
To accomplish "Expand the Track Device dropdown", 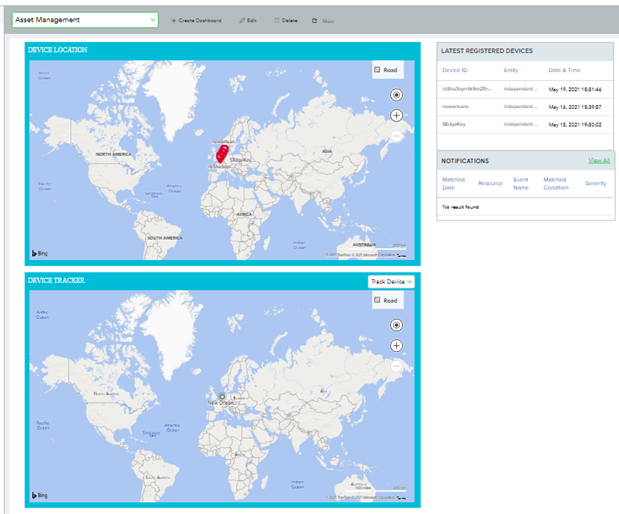I will [391, 282].
